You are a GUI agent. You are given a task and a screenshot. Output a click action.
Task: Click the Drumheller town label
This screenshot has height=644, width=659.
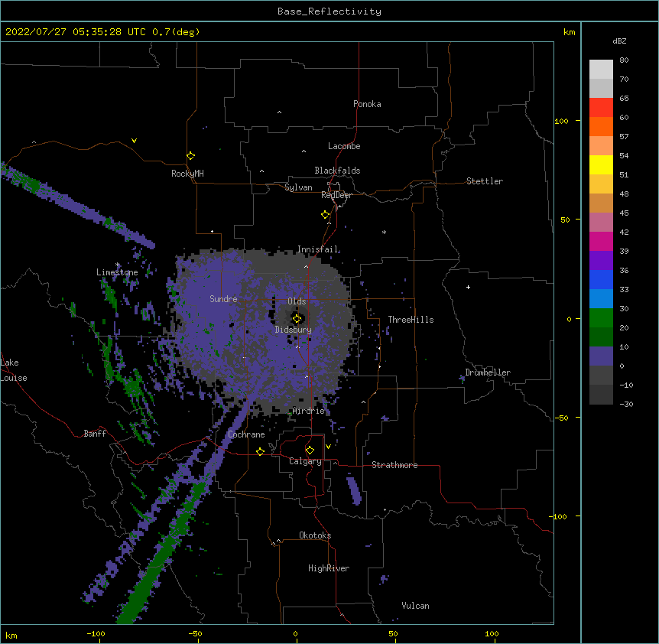tap(488, 372)
